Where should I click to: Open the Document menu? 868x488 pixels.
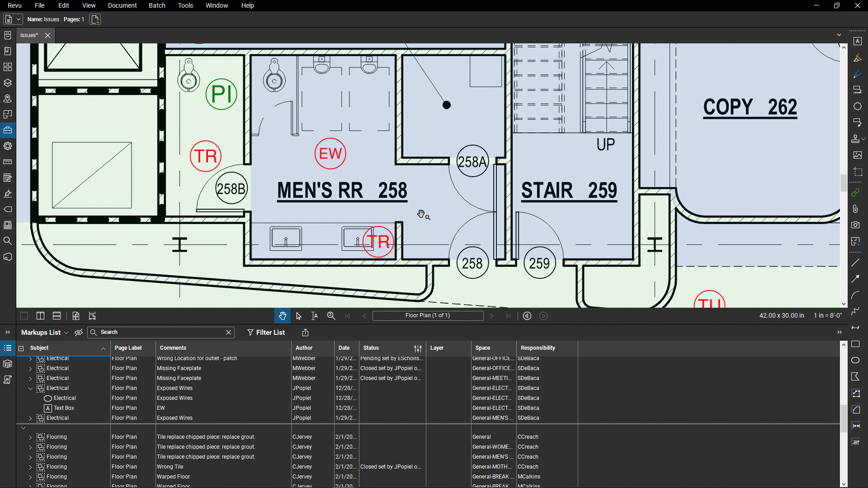[122, 5]
